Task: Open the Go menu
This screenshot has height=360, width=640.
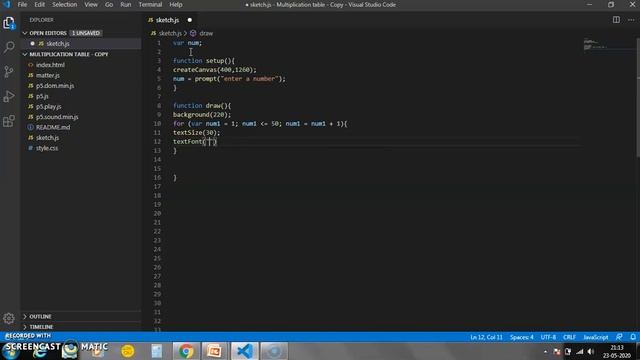Action: (x=109, y=4)
